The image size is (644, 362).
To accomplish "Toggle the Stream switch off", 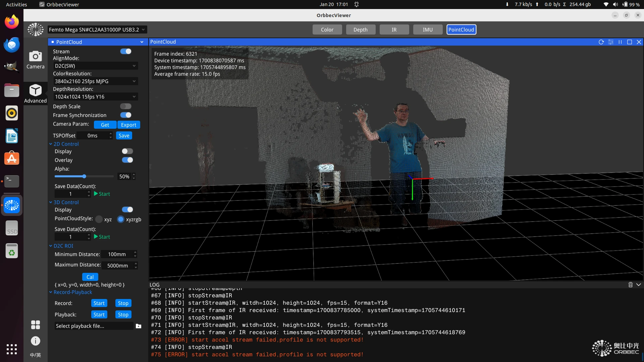I will (x=126, y=51).
